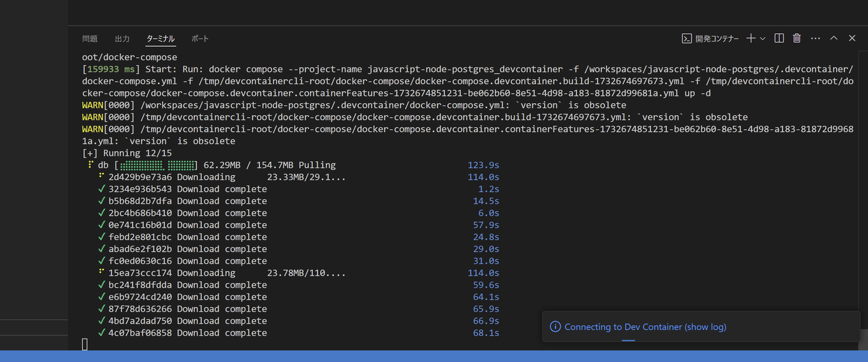868x362 pixels.
Task: Click the Connecting to Dev Container show log link
Action: click(645, 327)
